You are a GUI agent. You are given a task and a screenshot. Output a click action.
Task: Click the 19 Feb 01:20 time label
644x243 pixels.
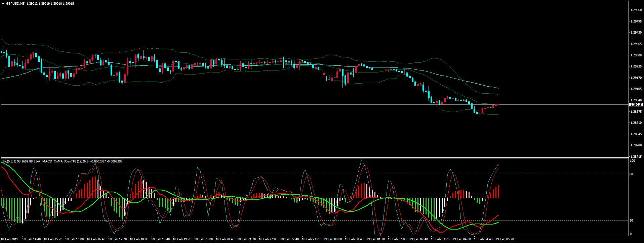pyautogui.click(x=375, y=240)
